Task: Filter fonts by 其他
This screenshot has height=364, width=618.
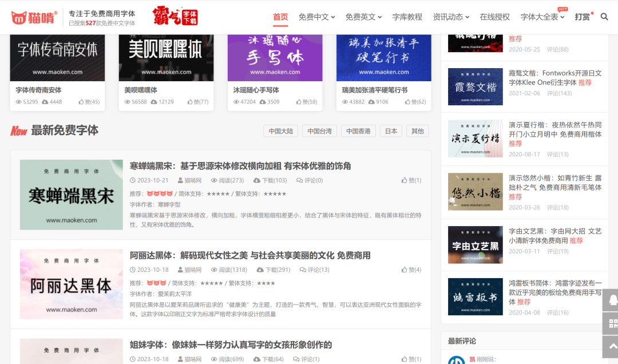Action: 417,131
